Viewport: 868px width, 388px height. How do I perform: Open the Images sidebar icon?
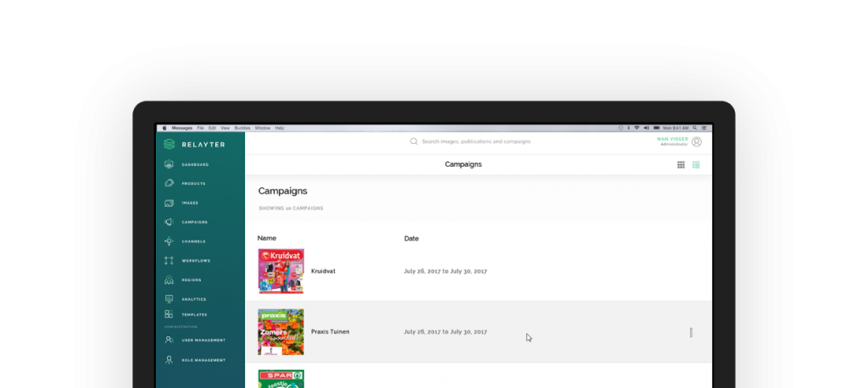coord(169,203)
